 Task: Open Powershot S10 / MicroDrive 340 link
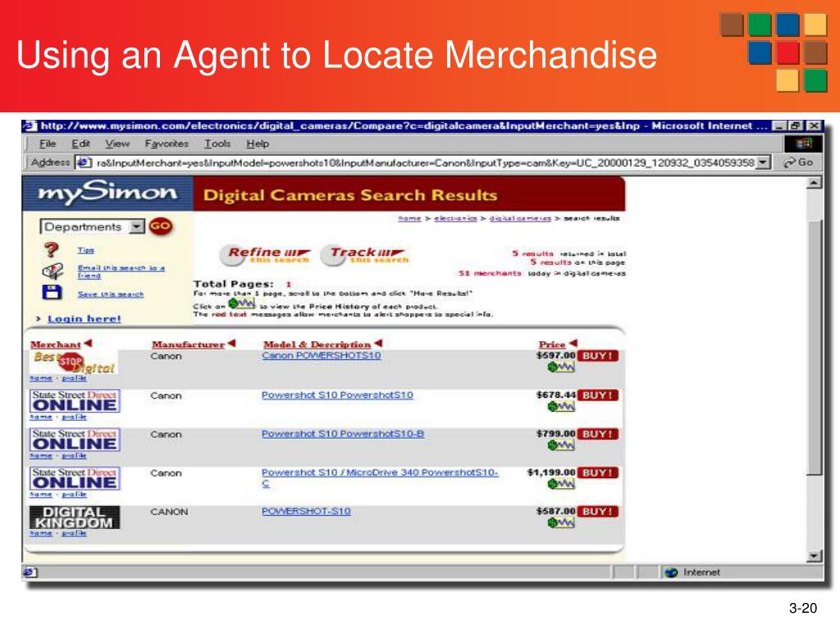pos(380,477)
